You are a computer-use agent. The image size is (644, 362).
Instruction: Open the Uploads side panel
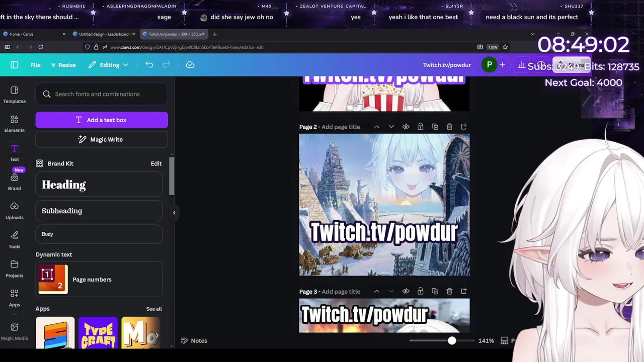tap(14, 211)
